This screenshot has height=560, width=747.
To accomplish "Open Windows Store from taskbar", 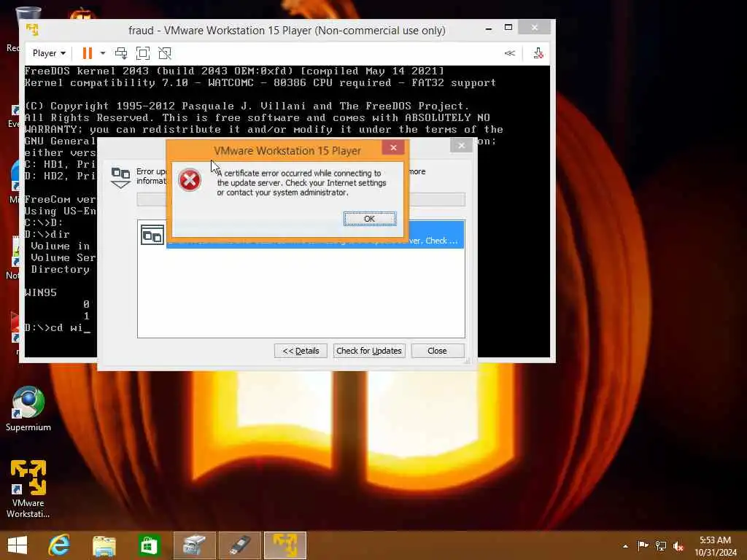I will 148,545.
